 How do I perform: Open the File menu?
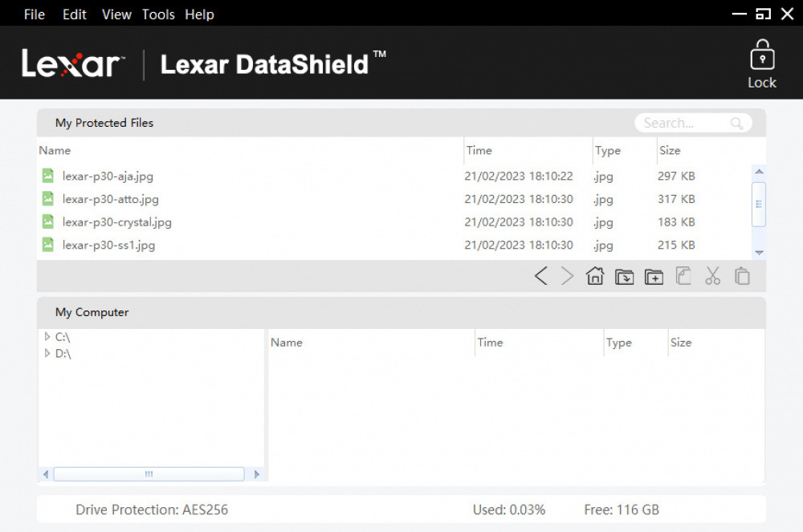[x=35, y=14]
